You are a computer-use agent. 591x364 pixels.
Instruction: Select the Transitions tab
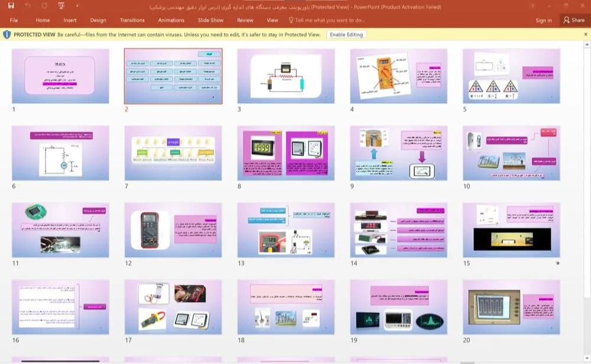tap(132, 20)
